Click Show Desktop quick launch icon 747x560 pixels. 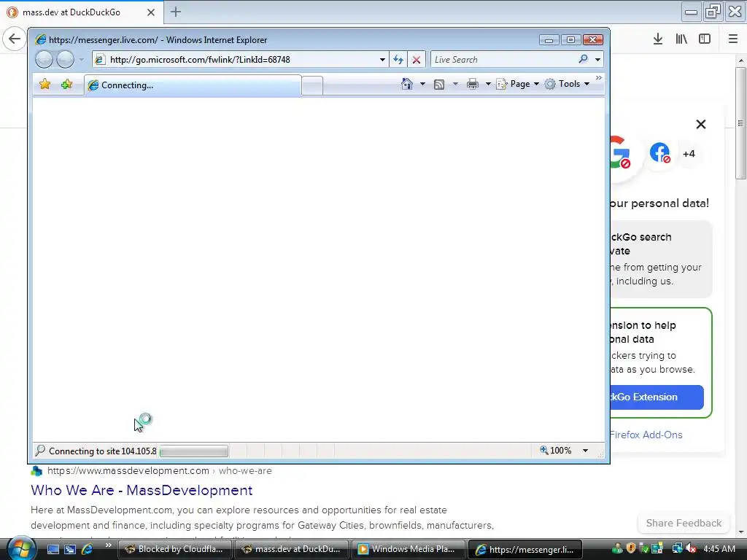(53, 549)
